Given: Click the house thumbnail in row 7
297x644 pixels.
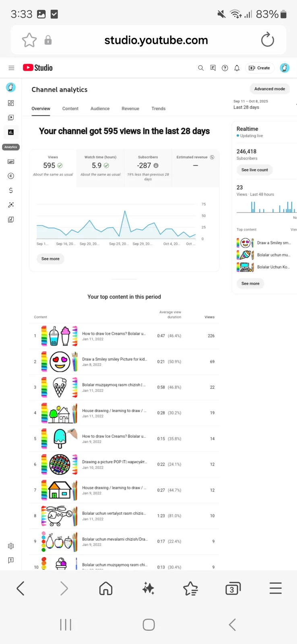Looking at the screenshot, I should click(60, 490).
